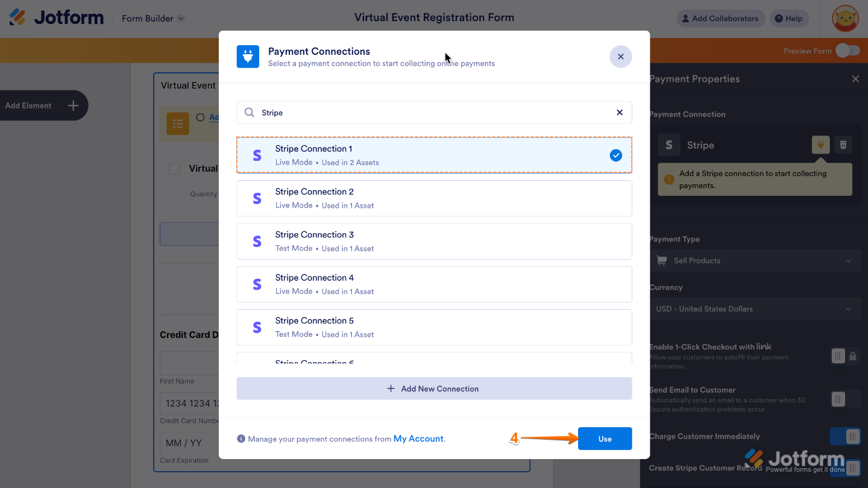This screenshot has width=868, height=488.
Task: Expand the Form Builder dropdown
Action: coord(153,19)
